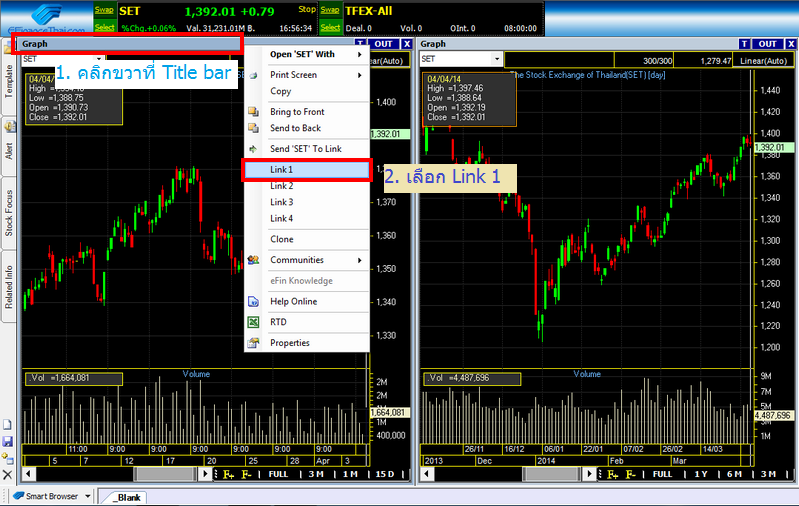
Task: Expand the Open 'SET' With submenu arrow
Action: [x=360, y=55]
